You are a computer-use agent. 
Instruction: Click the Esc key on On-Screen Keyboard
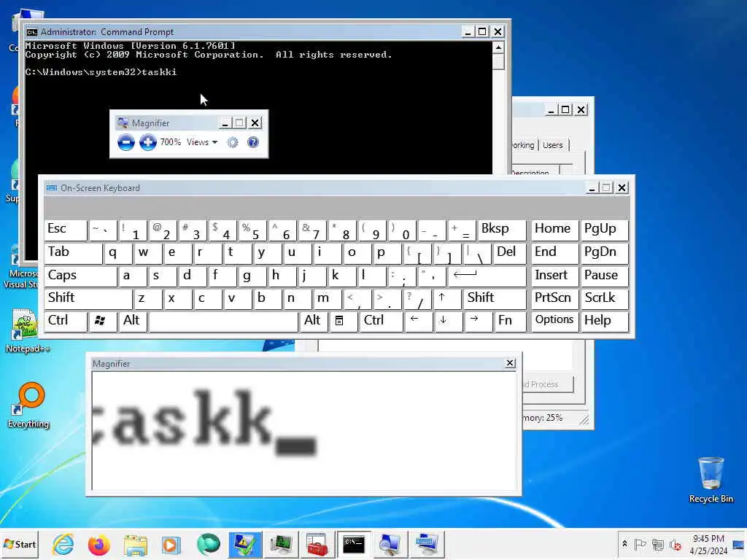coord(66,230)
